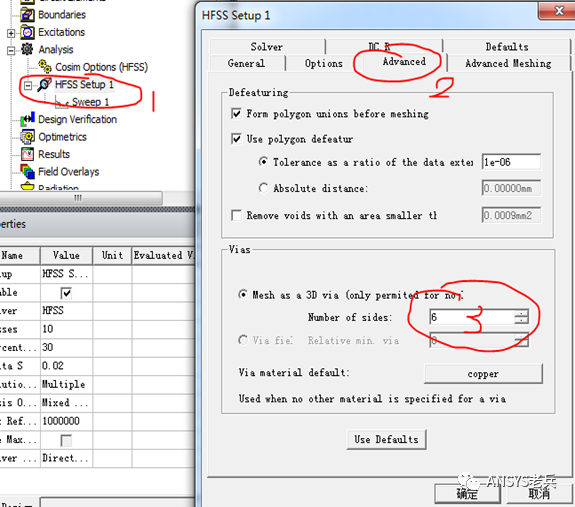Click the Design Verification icon
Viewport: 575px width, 507px height.
pyautogui.click(x=28, y=120)
